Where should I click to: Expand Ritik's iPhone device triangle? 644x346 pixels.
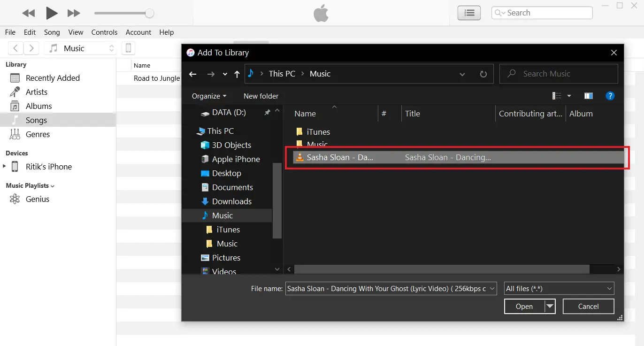5,166
